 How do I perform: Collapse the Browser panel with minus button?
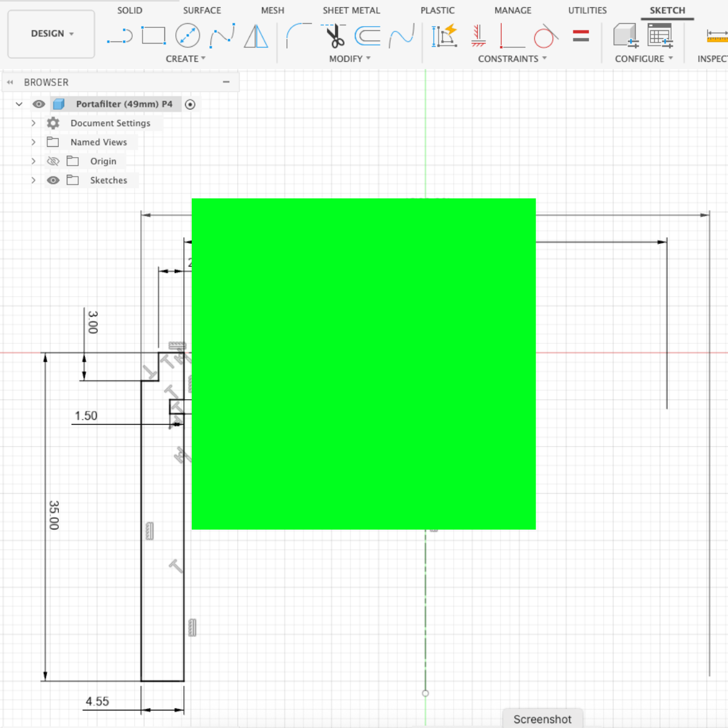[226, 82]
